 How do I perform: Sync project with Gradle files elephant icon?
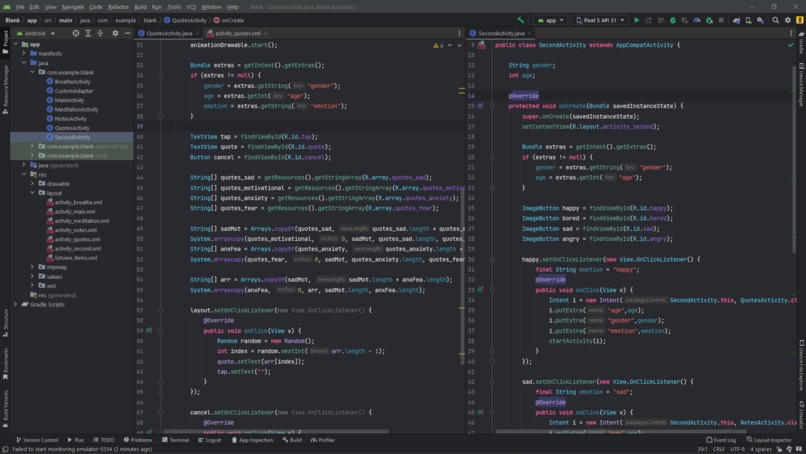pyautogui.click(x=736, y=20)
